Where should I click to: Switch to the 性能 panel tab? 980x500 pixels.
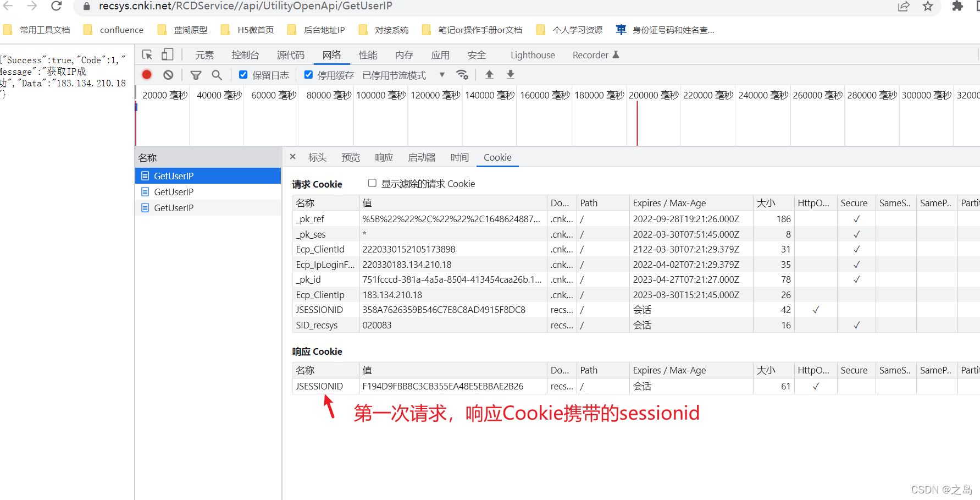(368, 55)
